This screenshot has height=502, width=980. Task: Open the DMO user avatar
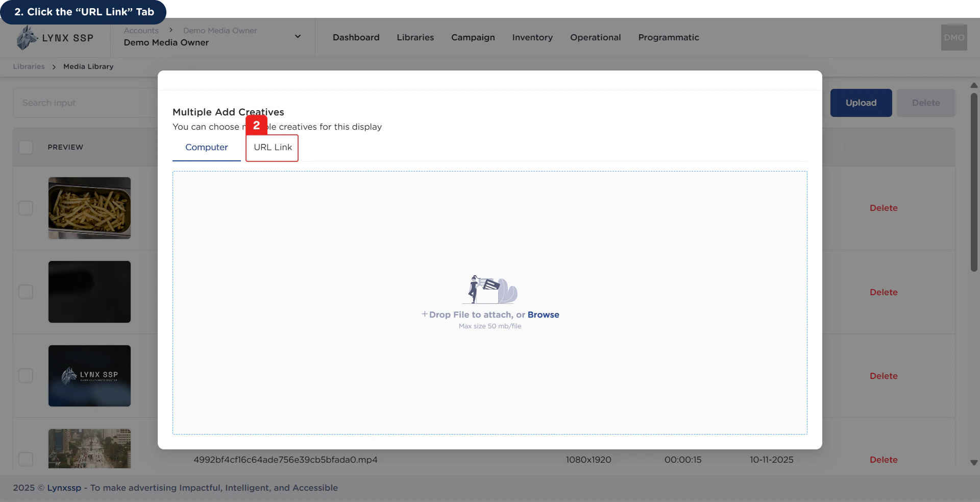click(954, 37)
